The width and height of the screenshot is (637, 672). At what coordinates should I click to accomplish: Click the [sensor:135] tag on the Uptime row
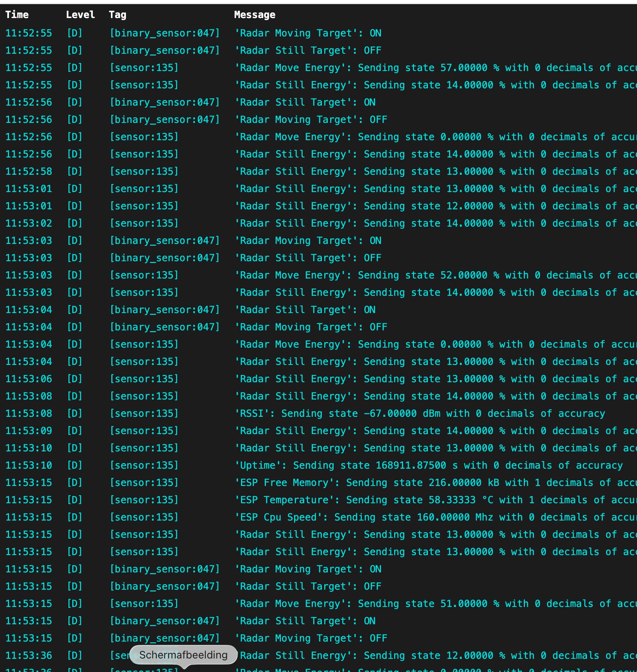point(144,465)
